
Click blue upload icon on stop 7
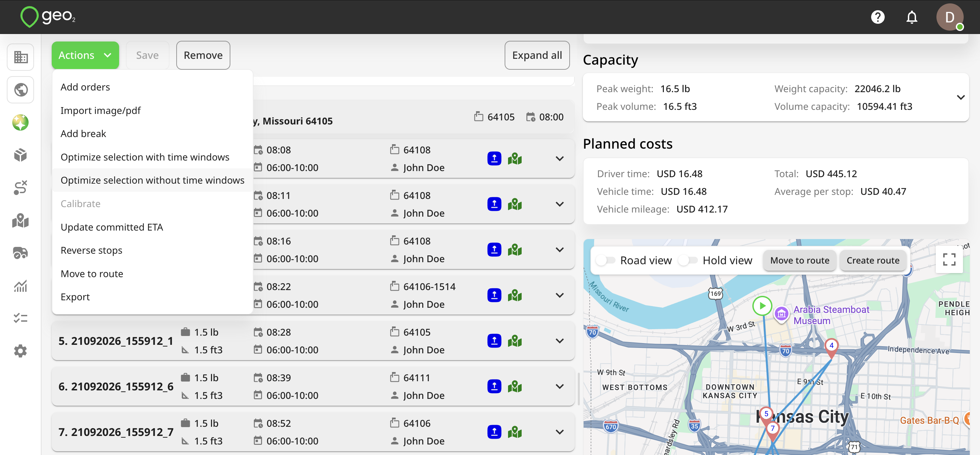(494, 432)
